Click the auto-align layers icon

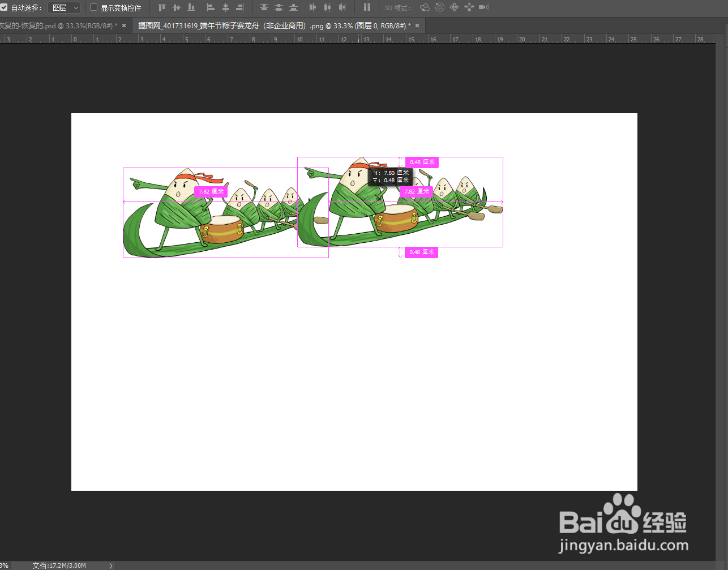pos(367,7)
